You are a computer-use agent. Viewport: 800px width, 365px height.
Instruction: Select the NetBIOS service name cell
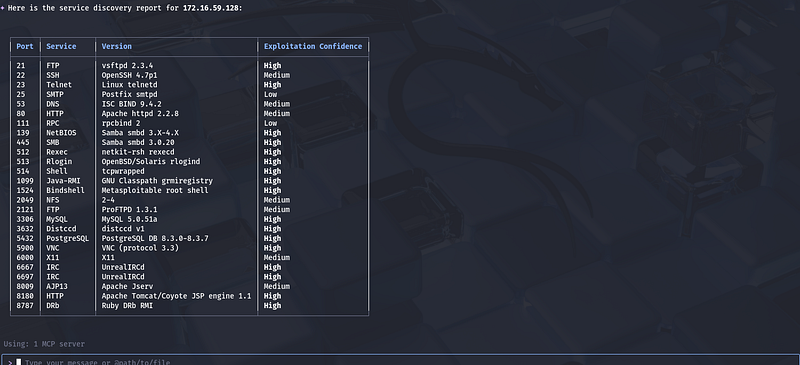[x=61, y=133]
